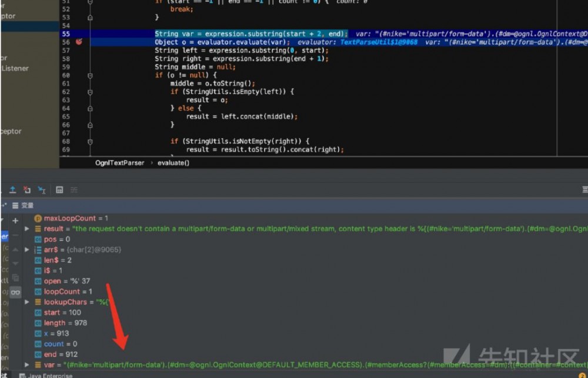Collapse the code fold marker at line 60
This screenshot has width=588, height=378.
[x=90, y=75]
